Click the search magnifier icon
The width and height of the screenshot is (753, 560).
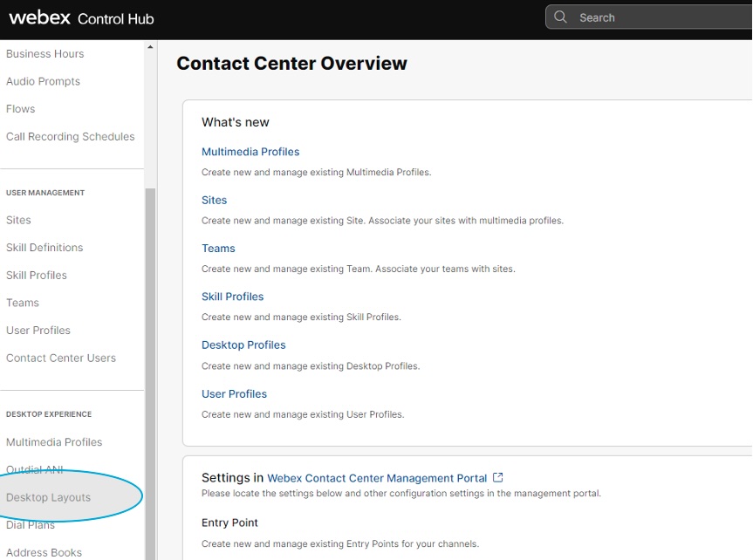coord(561,17)
